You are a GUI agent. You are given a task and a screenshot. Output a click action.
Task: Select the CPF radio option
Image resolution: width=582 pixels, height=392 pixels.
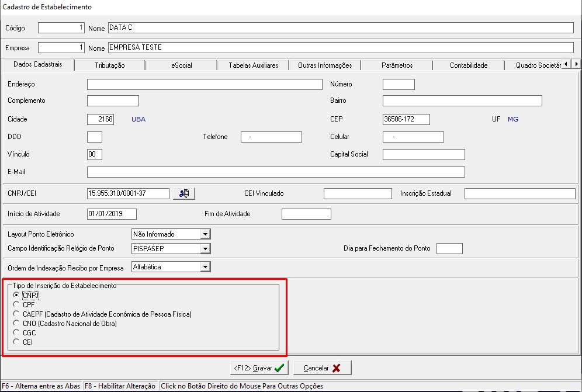click(x=16, y=304)
